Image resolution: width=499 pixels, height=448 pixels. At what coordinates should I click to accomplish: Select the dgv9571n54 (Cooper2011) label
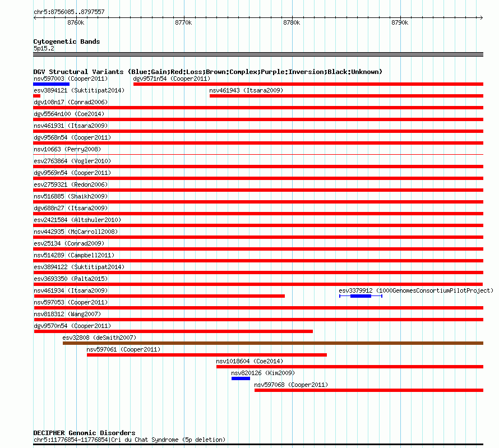coord(172,78)
